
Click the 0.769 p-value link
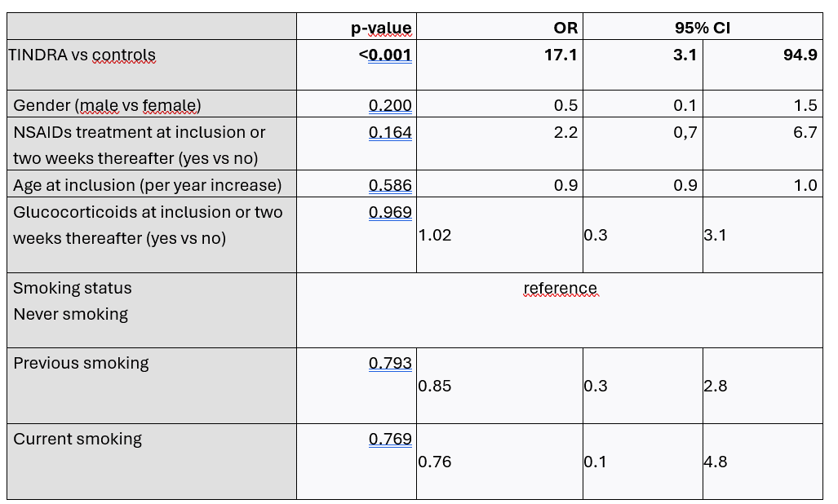[x=390, y=439]
